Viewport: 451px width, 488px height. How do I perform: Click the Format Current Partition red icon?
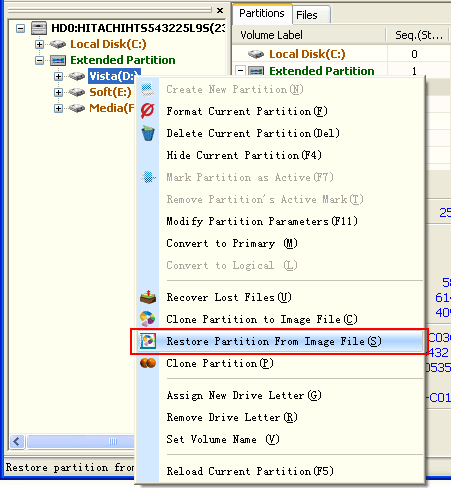147,111
